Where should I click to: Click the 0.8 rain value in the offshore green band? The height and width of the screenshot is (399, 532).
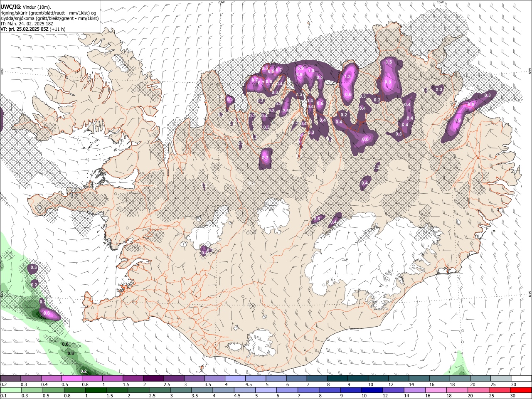[x=71, y=354]
